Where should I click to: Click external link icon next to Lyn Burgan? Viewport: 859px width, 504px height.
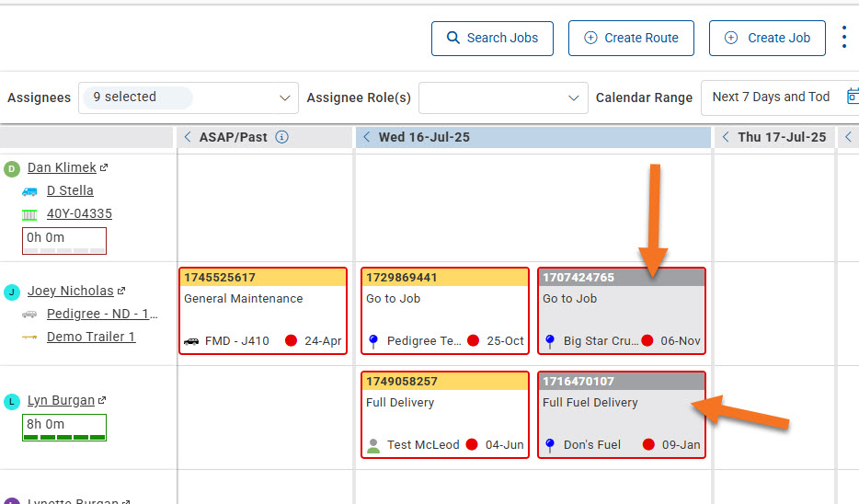point(102,400)
